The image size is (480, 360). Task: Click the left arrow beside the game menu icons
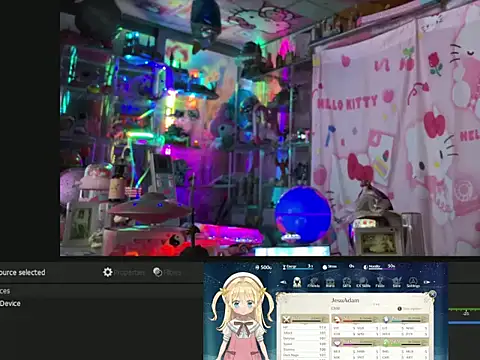pos(283,282)
